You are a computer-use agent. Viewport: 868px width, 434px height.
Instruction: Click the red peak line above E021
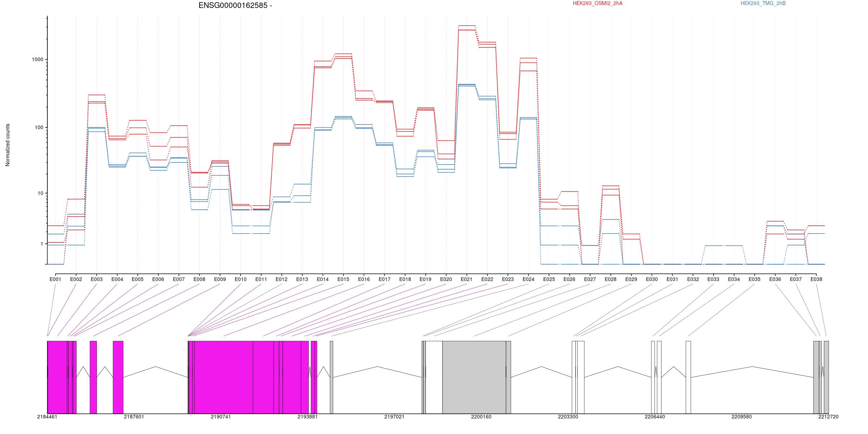pos(467,26)
